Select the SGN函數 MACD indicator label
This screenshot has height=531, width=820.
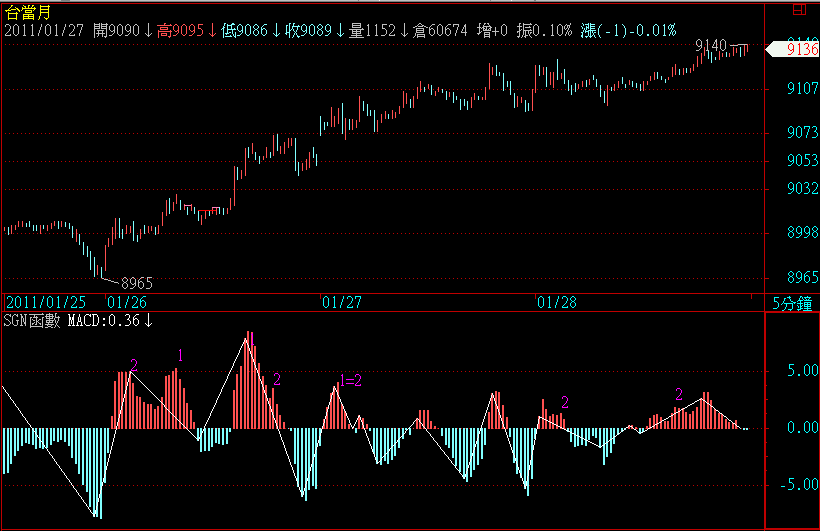click(79, 321)
